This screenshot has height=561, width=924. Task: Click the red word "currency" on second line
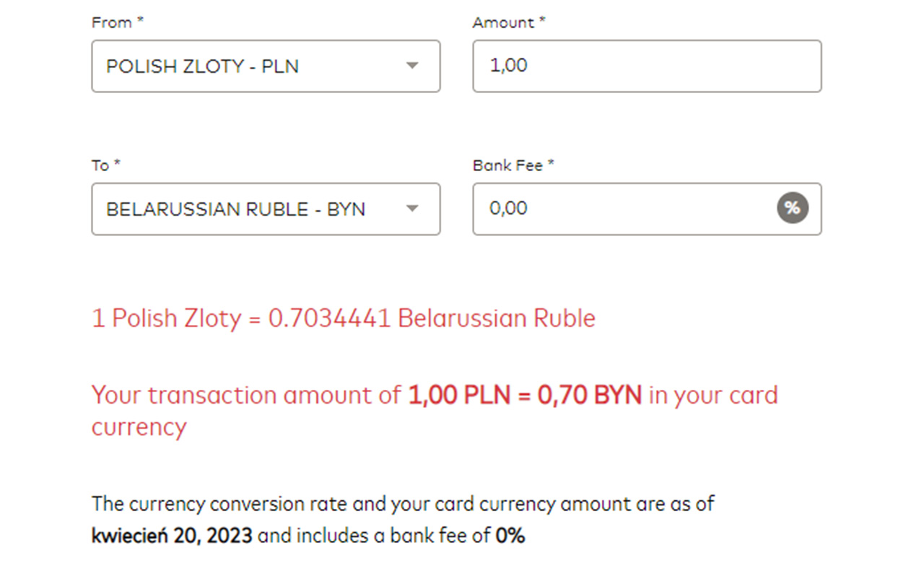(x=139, y=427)
